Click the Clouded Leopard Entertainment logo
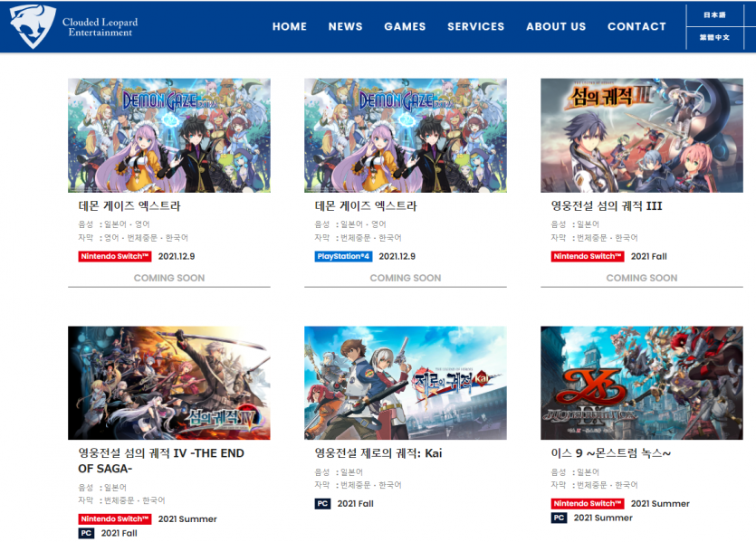 (73, 26)
